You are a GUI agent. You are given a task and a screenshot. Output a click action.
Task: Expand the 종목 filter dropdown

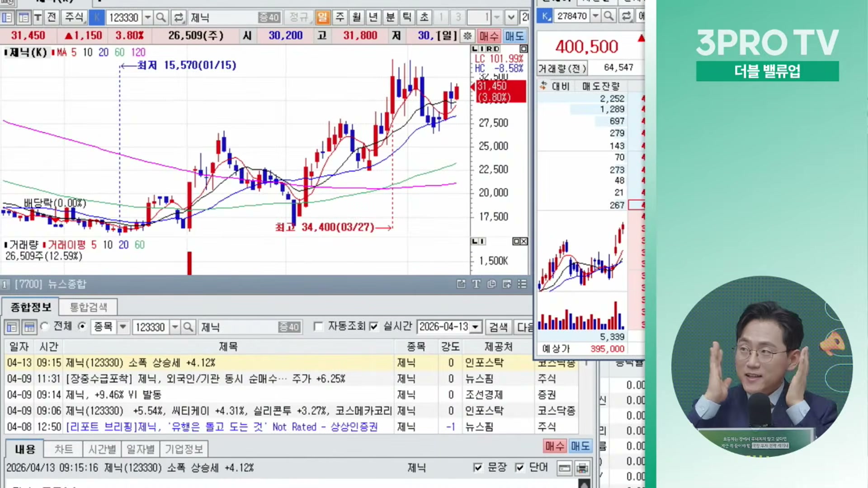(123, 327)
